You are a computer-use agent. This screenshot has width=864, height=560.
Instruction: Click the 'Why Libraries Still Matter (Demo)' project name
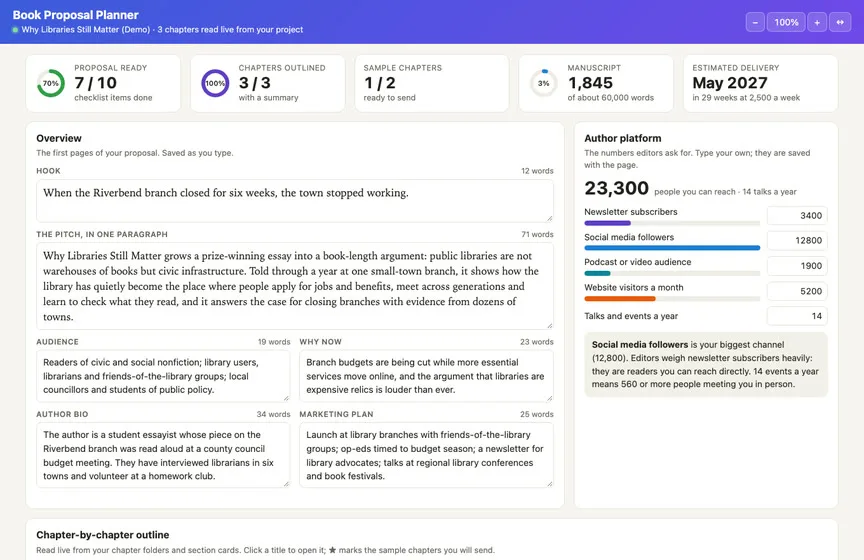tap(85, 30)
